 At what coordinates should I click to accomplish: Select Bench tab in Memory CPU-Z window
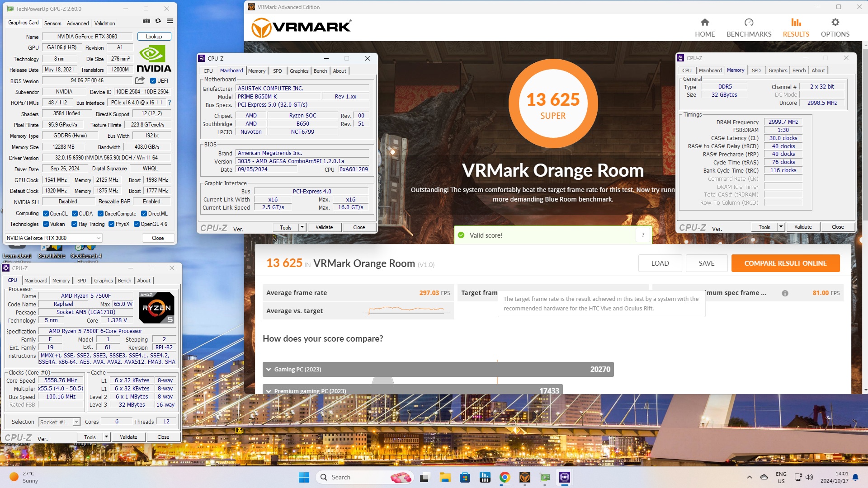coord(799,70)
